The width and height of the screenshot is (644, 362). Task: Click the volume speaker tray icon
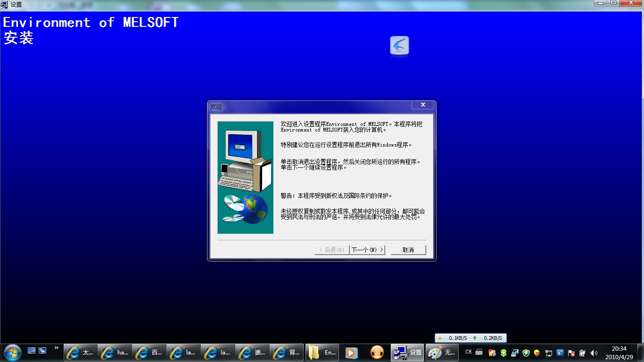click(594, 353)
